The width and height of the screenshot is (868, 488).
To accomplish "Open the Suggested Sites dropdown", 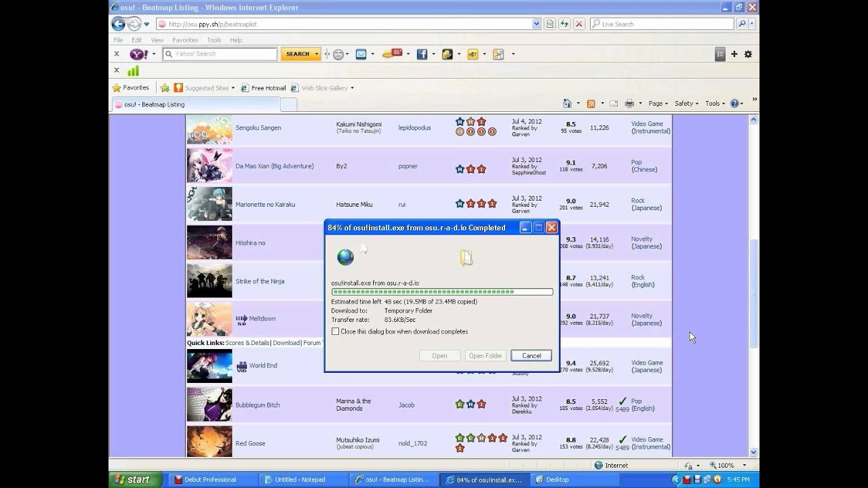I will coord(233,88).
